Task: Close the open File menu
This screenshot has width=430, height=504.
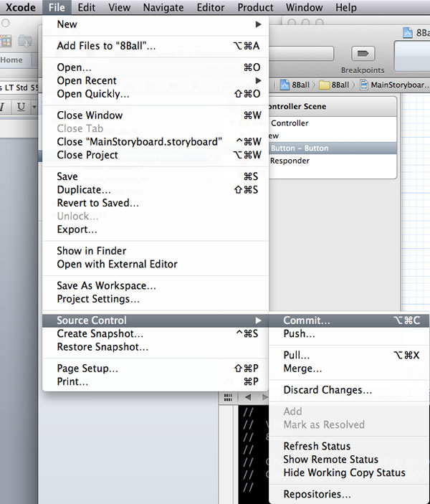Action: [x=57, y=7]
